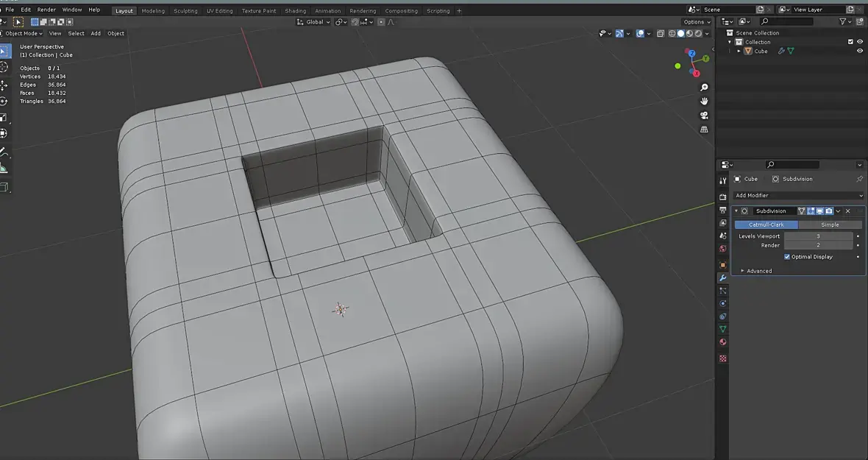Open Object Data properties green triangle tab
The height and width of the screenshot is (460, 868).
pyautogui.click(x=723, y=329)
